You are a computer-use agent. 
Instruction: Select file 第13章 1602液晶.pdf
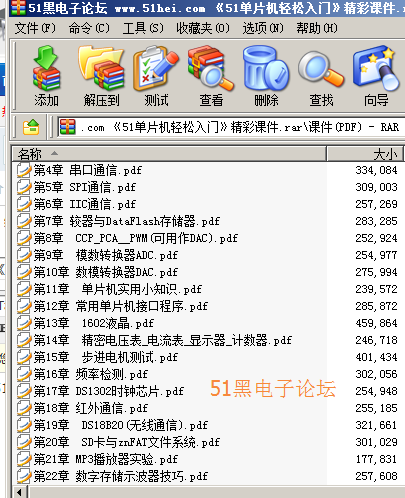[85, 323]
